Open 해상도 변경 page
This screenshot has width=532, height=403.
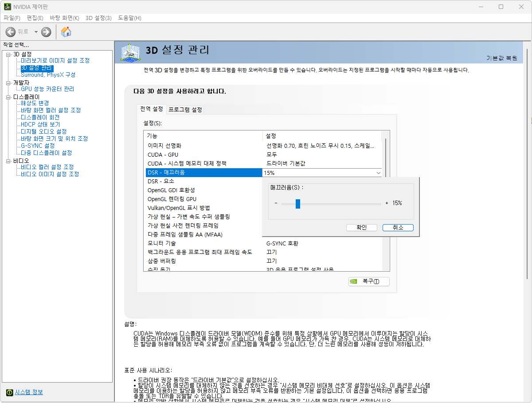coord(35,103)
